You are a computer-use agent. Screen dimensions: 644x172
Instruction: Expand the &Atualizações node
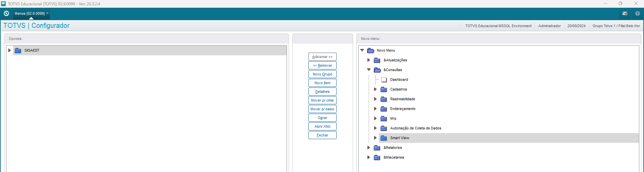[x=368, y=60]
